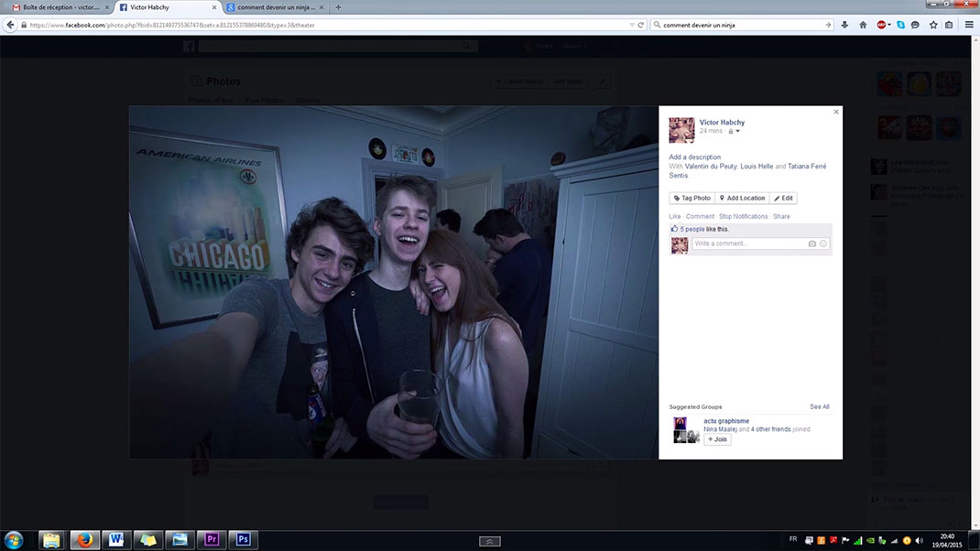Bookmark this page with the star icon
This screenshot has width=980, height=551.
[x=933, y=25]
